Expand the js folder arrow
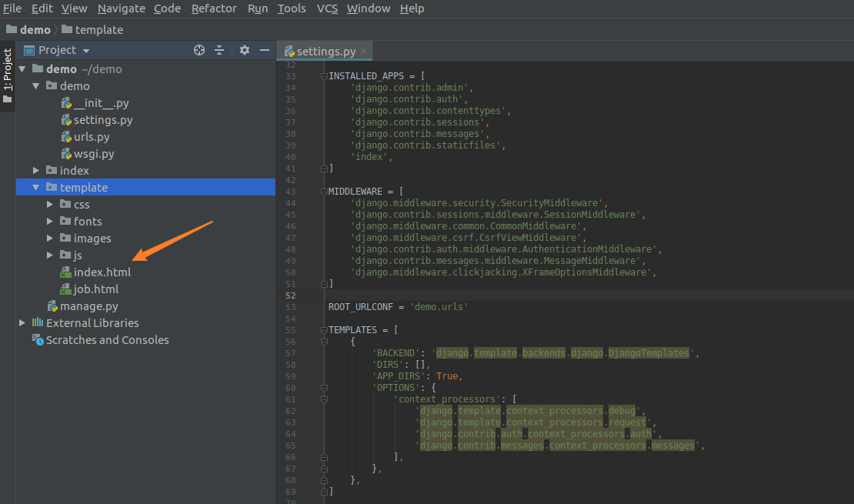854x504 pixels. [x=49, y=255]
